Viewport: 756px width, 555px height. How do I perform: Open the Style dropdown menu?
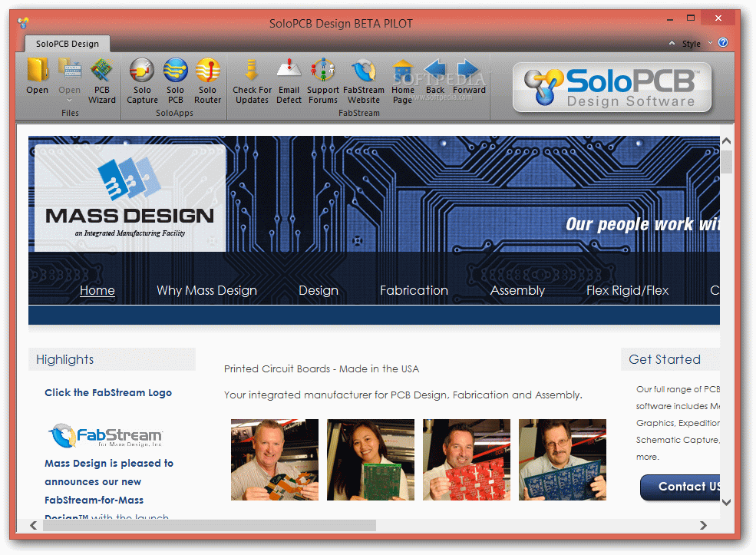(x=696, y=44)
